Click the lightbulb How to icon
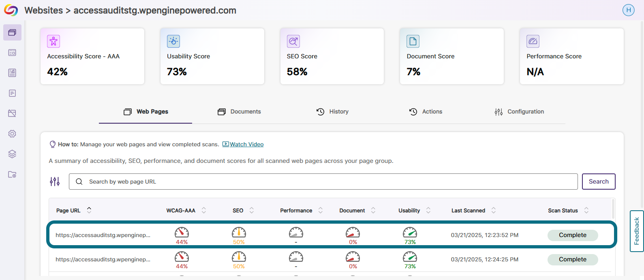This screenshot has height=280, width=644. click(x=52, y=144)
